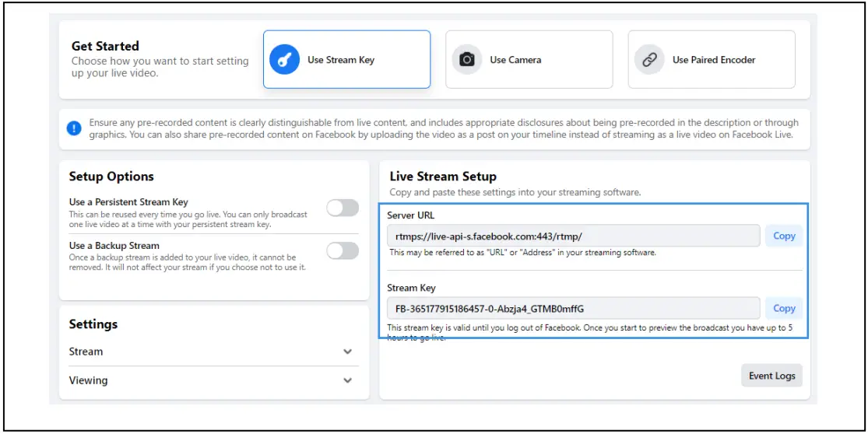This screenshot has height=434, width=868.
Task: Click the Get Started heading
Action: 105,46
